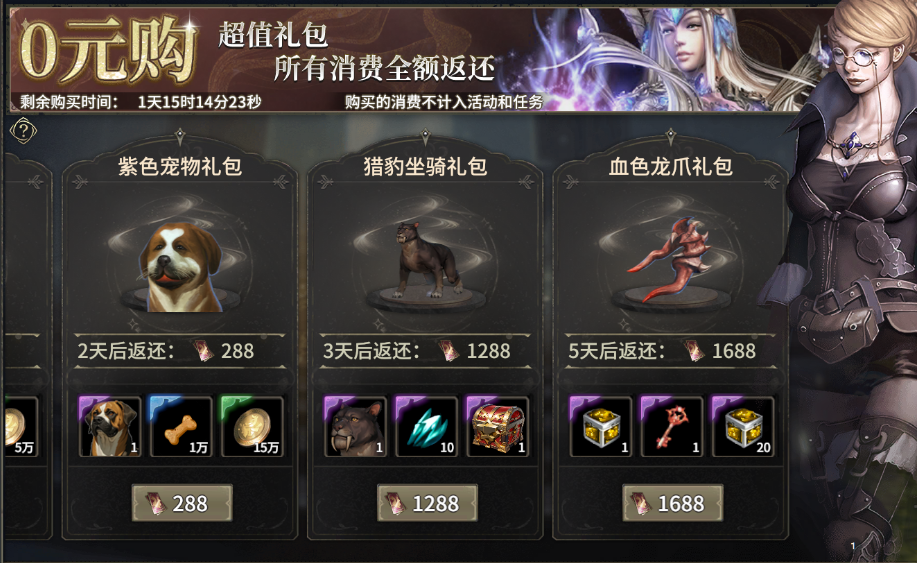
Task: Click the cheetah mount preview model
Action: [x=426, y=259]
